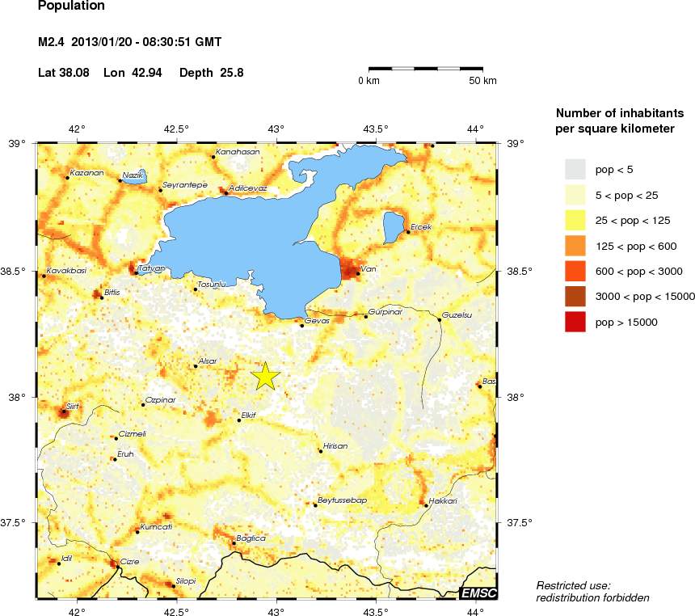Select the gray 'pop < 5' legend swatch
Image resolution: width=695 pixels, height=616 pixels.
pyautogui.click(x=575, y=169)
